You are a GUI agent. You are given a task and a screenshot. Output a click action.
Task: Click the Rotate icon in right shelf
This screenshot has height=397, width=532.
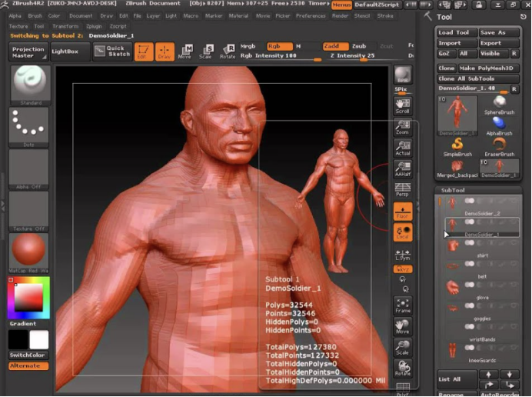403,369
